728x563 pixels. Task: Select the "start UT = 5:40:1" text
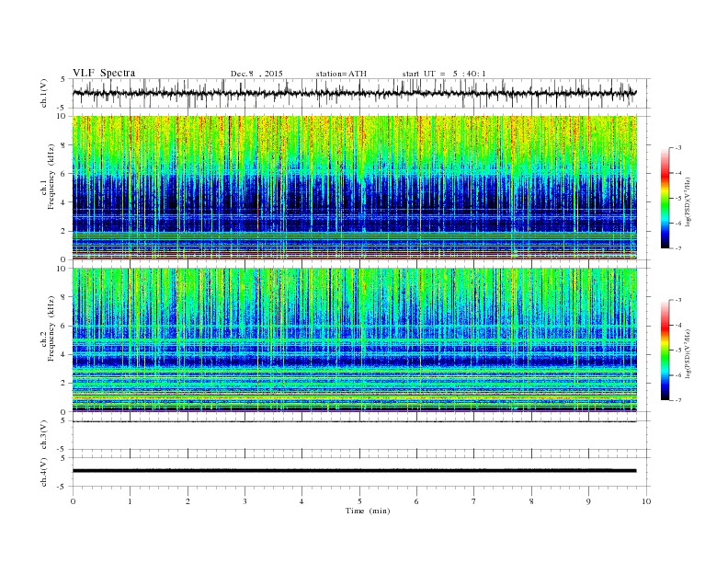pos(444,74)
